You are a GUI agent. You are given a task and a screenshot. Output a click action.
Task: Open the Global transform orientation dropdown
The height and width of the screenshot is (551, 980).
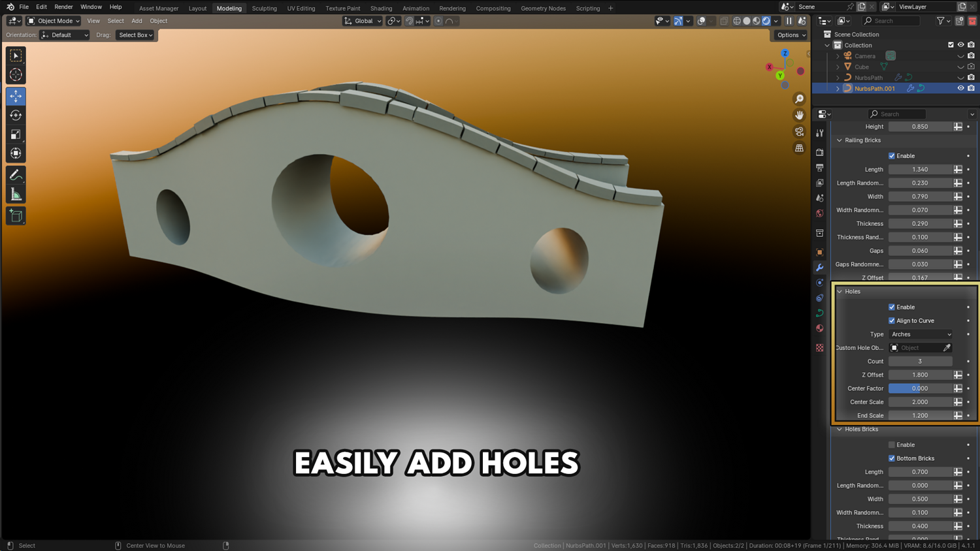[363, 21]
